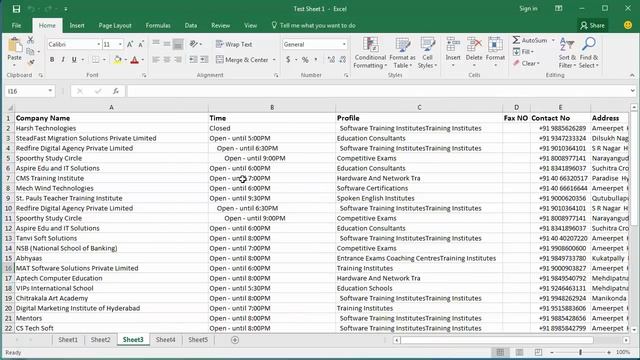Increase font size with large A icon
This screenshot has height=360, width=640.
(130, 44)
